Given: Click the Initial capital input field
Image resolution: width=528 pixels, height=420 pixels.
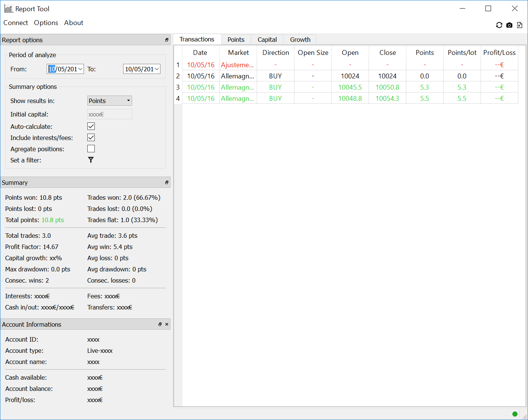Looking at the screenshot, I should (109, 114).
